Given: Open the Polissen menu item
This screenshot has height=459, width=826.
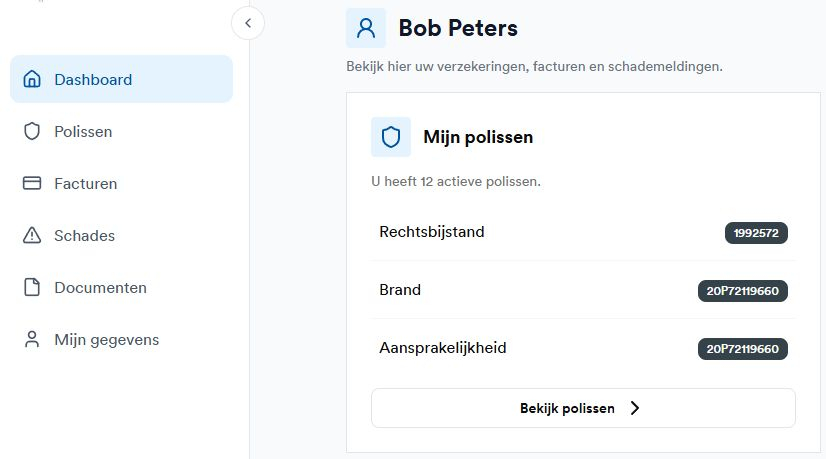Looking at the screenshot, I should [x=83, y=132].
